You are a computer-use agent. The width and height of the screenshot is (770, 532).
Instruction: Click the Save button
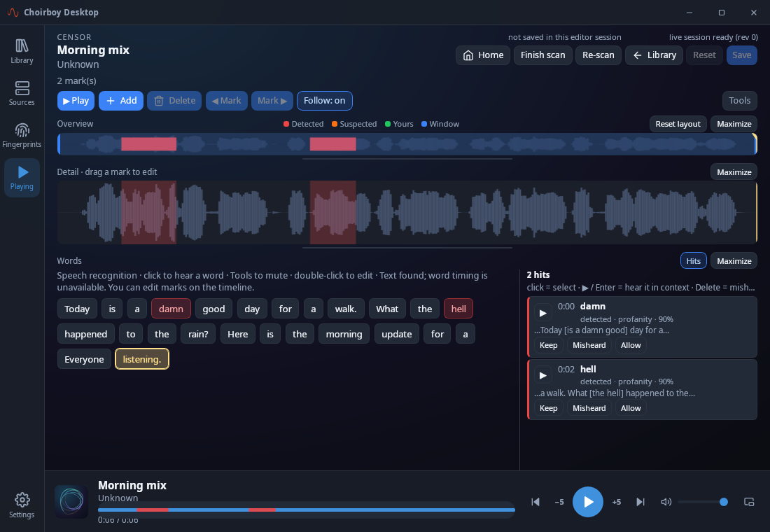[x=741, y=55]
